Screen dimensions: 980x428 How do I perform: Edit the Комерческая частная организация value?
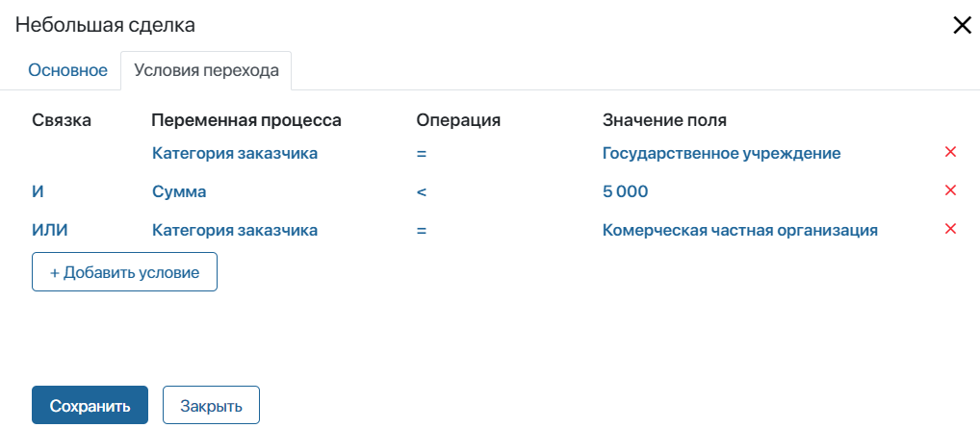point(740,231)
